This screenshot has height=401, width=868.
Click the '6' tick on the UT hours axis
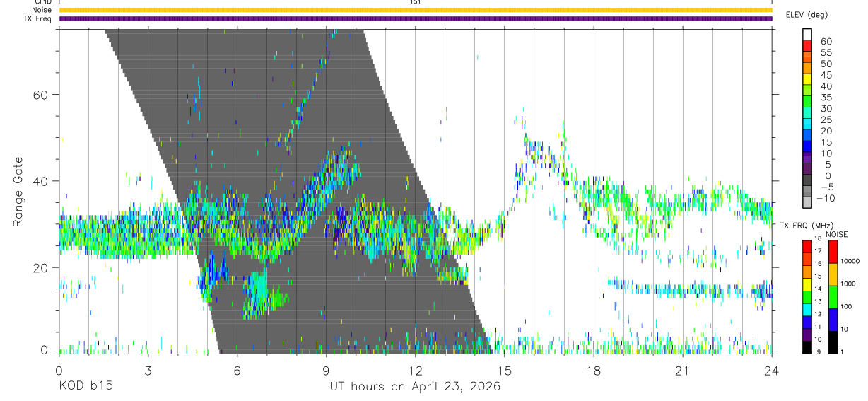pos(237,371)
